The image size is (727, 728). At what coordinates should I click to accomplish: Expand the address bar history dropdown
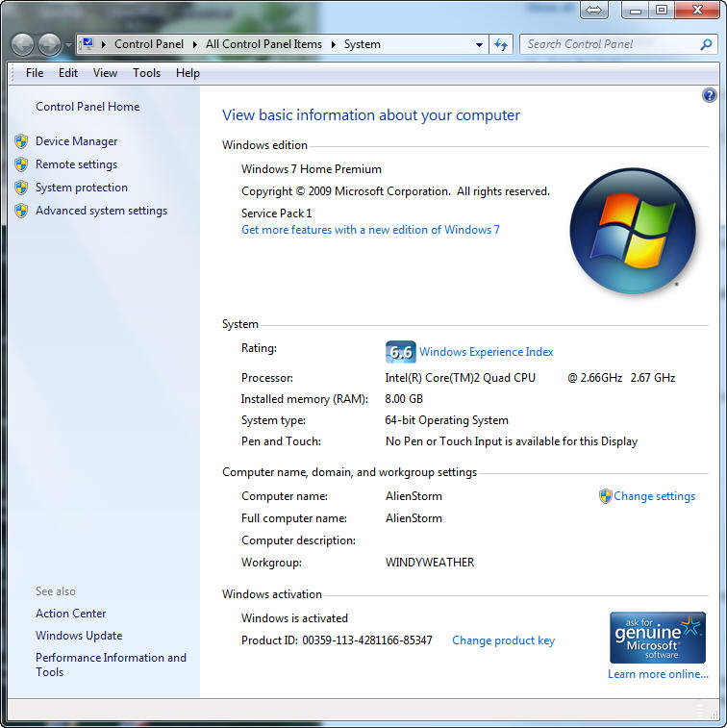click(x=479, y=44)
